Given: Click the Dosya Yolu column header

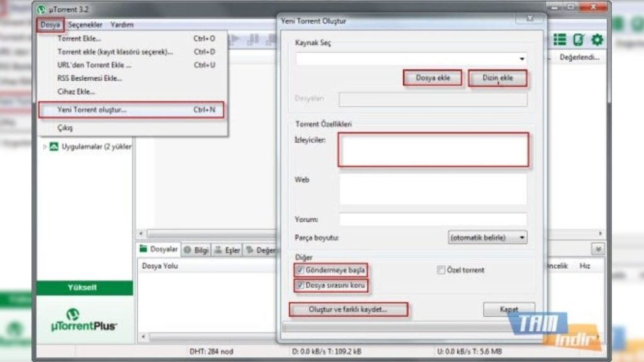Looking at the screenshot, I should [160, 266].
